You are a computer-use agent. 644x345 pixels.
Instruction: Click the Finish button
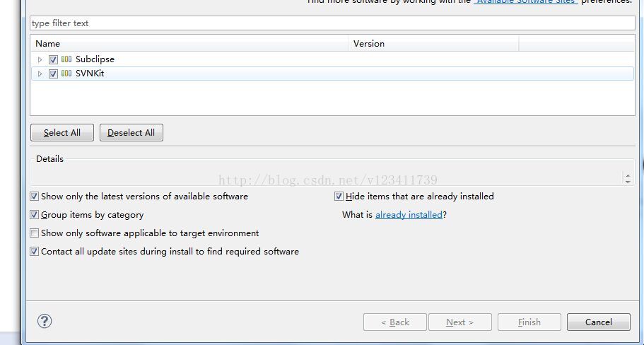pos(529,322)
